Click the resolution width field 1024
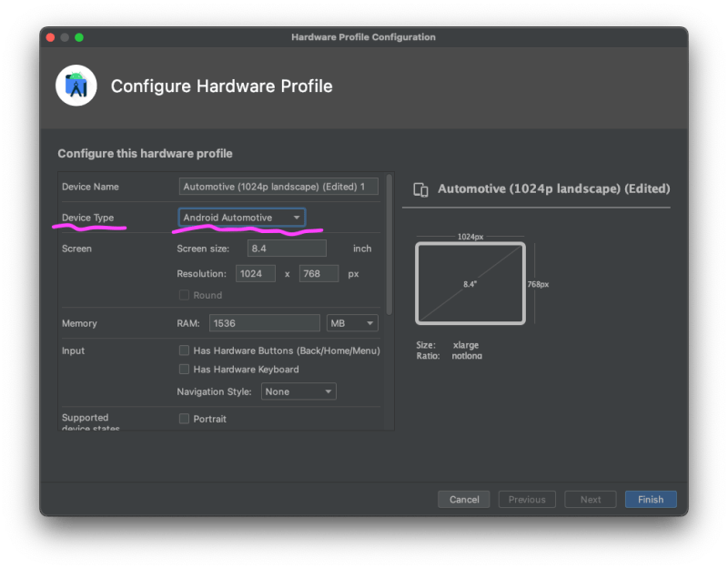The width and height of the screenshot is (728, 569). pyautogui.click(x=256, y=274)
